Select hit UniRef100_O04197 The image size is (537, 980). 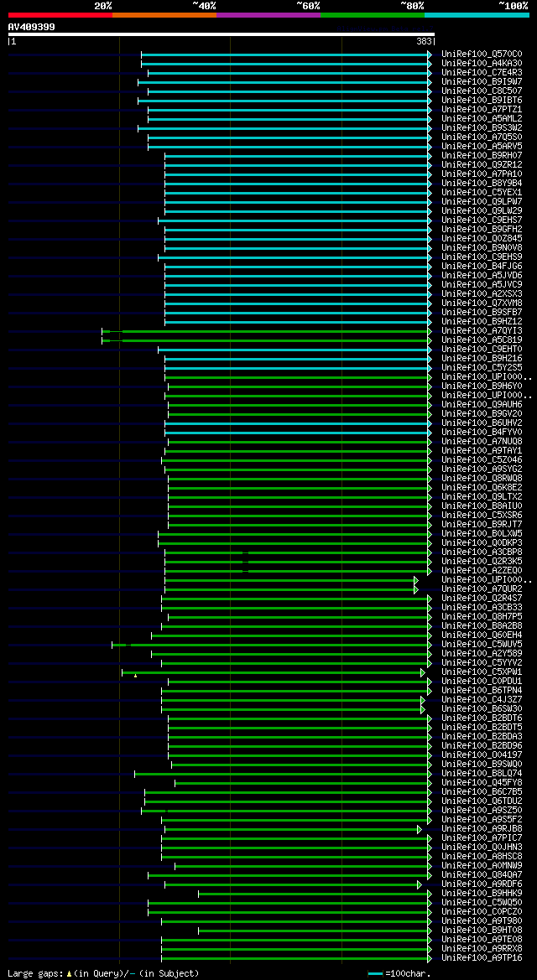(x=482, y=754)
